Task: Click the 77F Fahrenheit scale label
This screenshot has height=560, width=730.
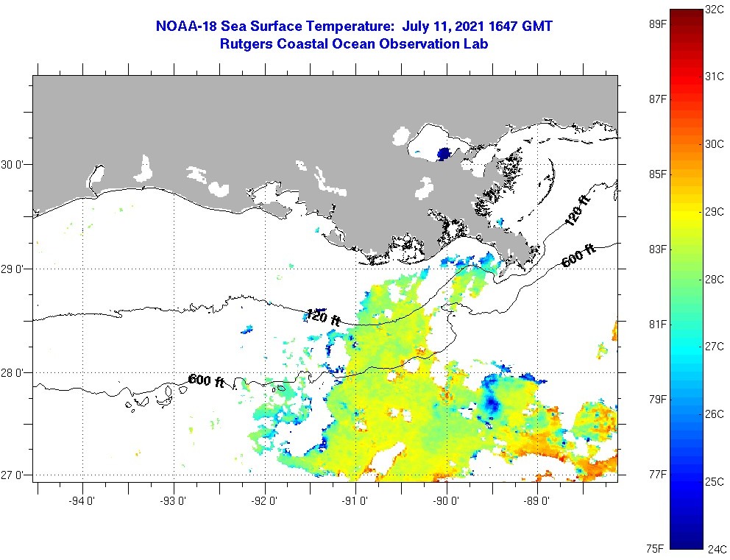Action: coord(658,475)
